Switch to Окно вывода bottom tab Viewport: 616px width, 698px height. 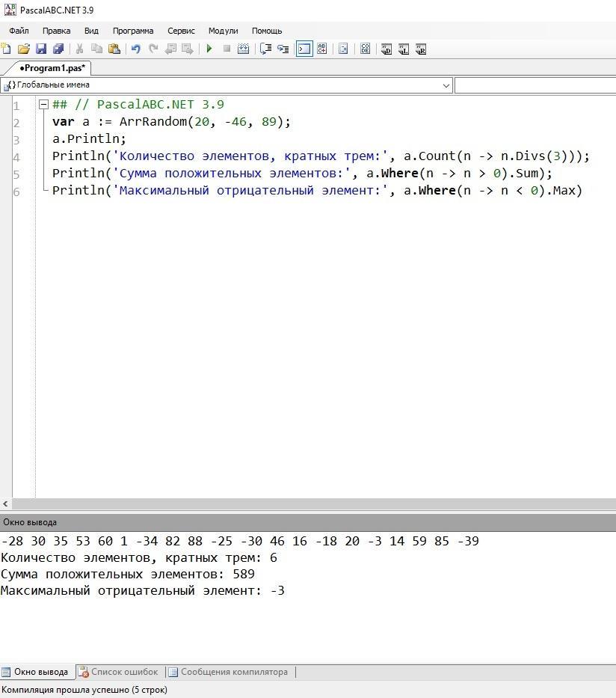tap(37, 672)
